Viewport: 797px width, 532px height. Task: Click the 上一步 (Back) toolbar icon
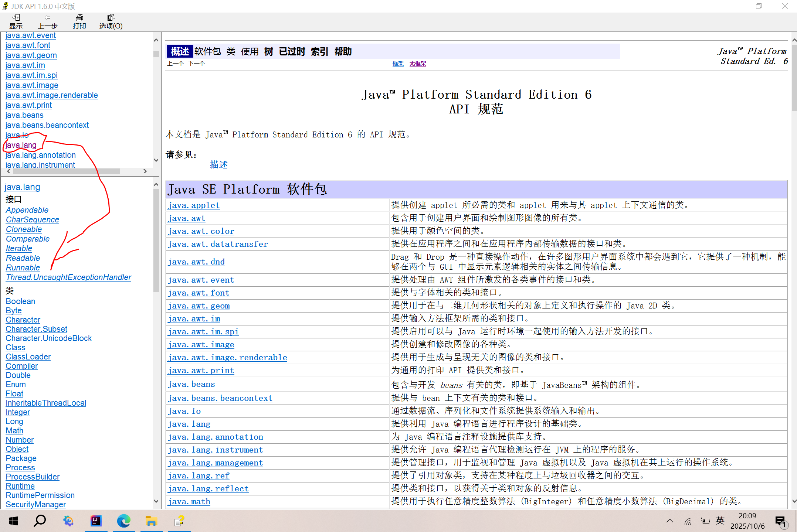point(47,21)
